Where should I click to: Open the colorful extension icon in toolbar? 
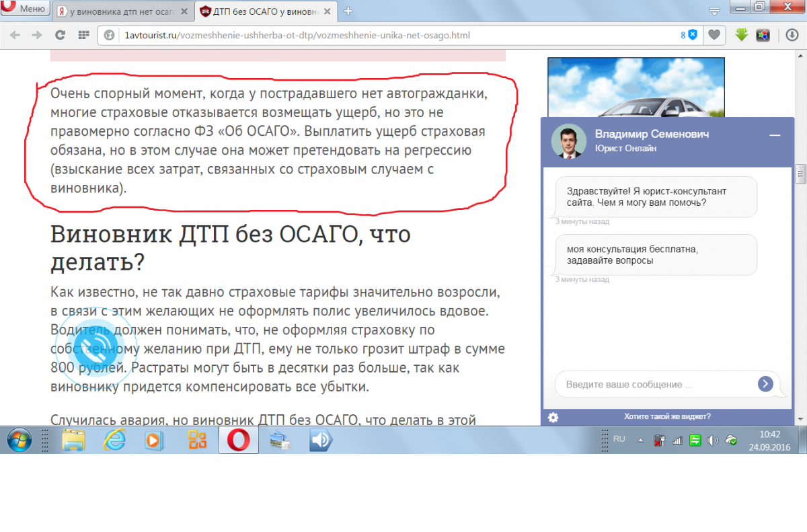[x=763, y=35]
